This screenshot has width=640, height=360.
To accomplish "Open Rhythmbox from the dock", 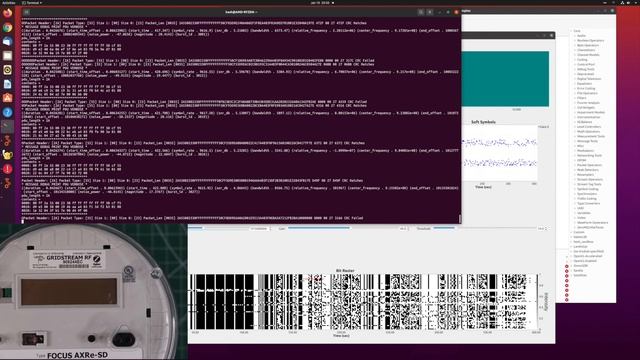I will [7, 70].
